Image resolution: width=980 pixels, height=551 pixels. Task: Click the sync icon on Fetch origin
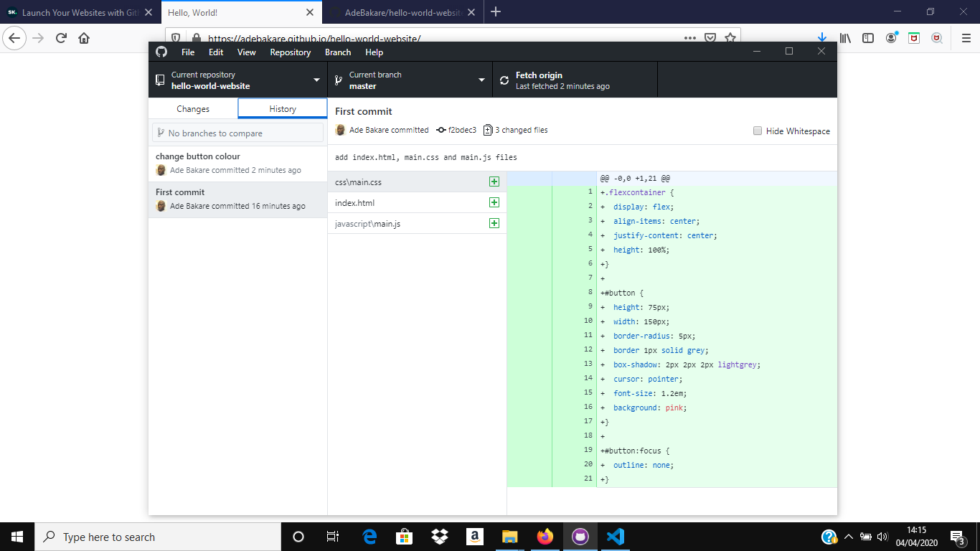tap(504, 80)
